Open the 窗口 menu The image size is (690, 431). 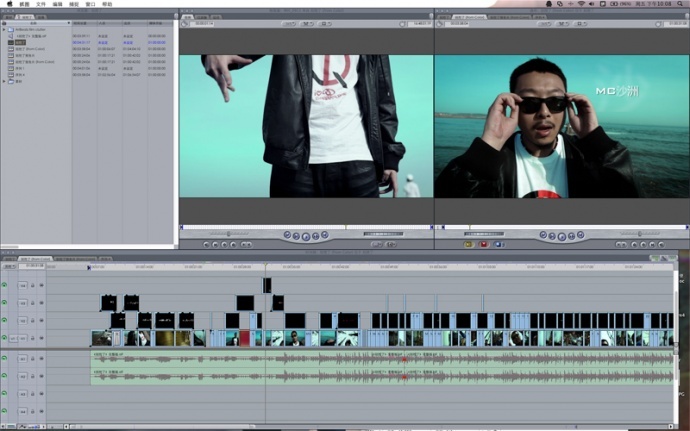point(90,4)
